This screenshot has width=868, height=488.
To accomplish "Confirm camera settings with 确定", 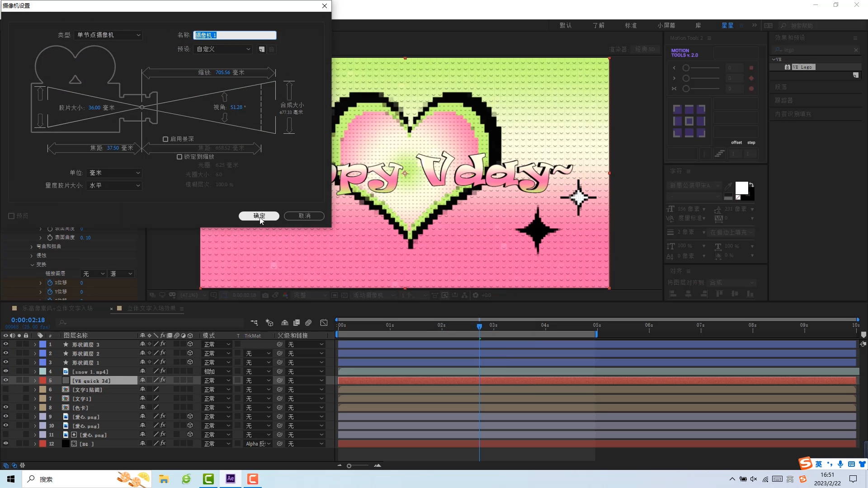I will (x=259, y=216).
